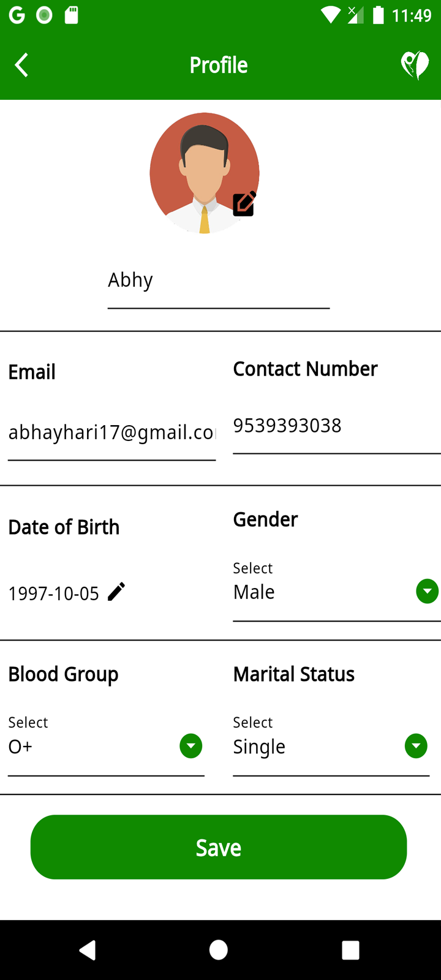The width and height of the screenshot is (441, 980).
Task: Tap Android back navigation button
Action: click(x=88, y=950)
